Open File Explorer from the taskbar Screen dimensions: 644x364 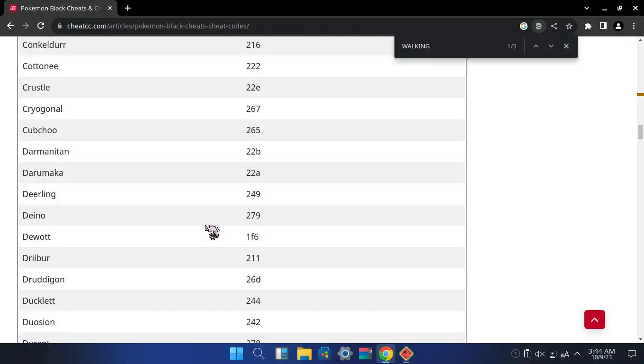[304, 354]
